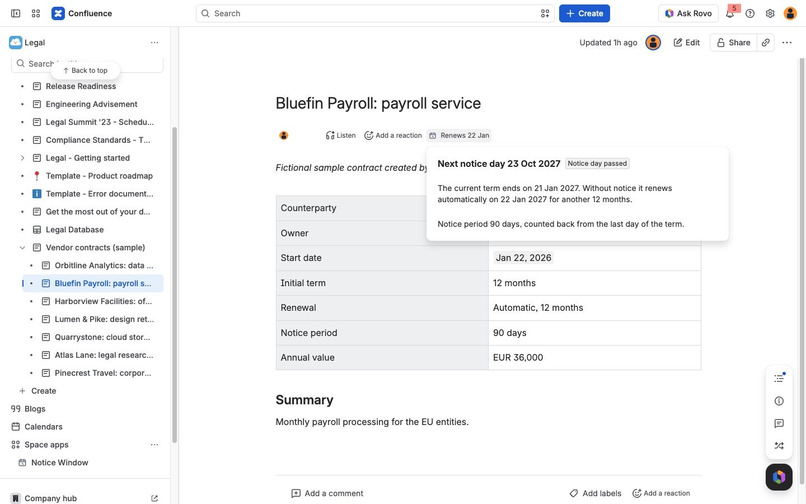This screenshot has width=806, height=504.
Task: Open the app switcher grid icon
Action: click(35, 13)
